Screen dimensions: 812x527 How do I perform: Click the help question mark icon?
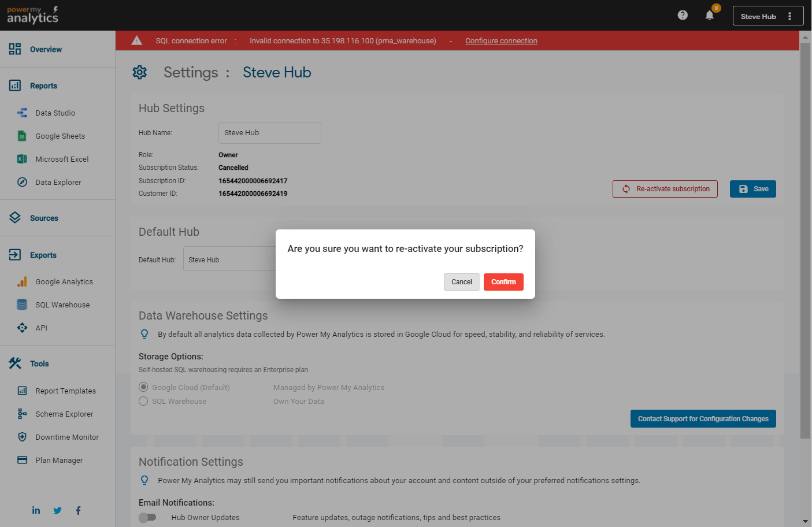683,15
